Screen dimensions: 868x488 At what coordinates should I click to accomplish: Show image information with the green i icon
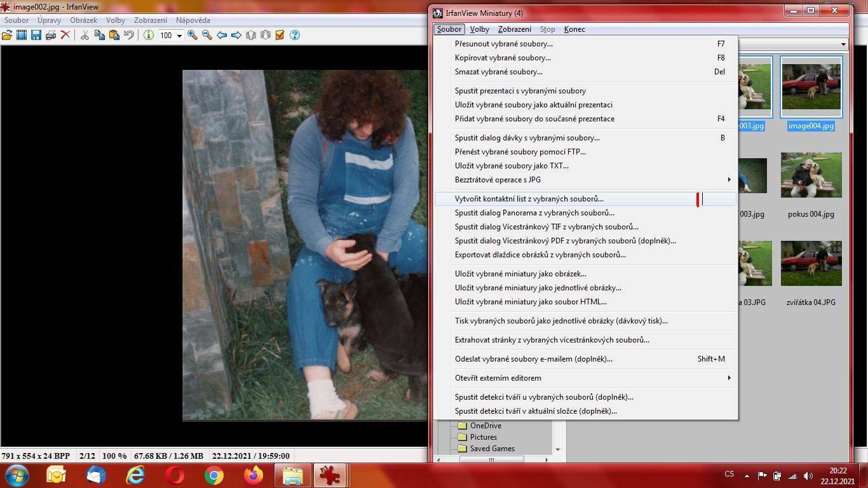tap(149, 36)
